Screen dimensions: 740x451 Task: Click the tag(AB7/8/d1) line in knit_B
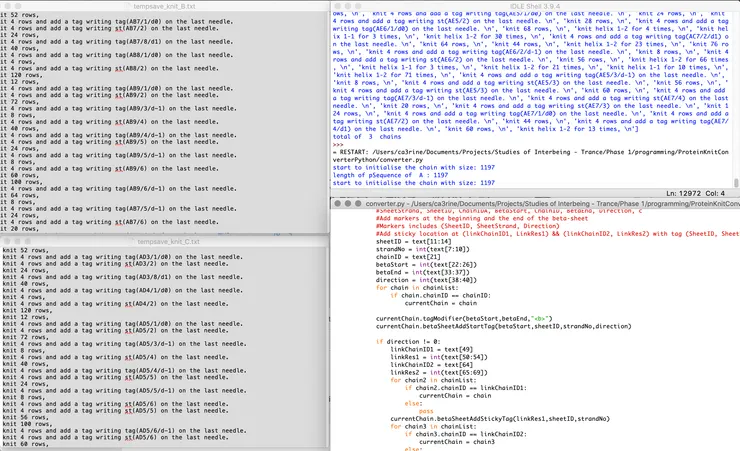tap(117, 42)
